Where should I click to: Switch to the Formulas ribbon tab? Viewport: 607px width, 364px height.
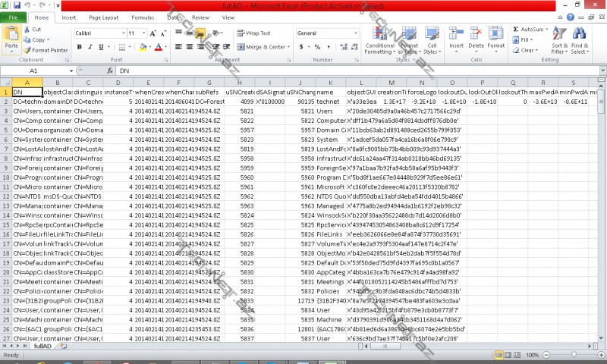tap(142, 17)
